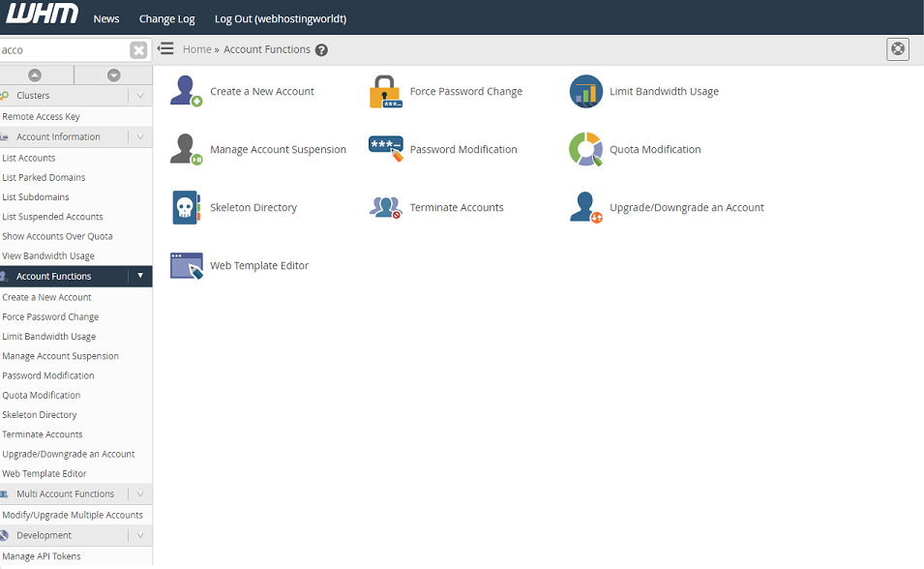This screenshot has height=569, width=924.
Task: Click the Upgrade/Downgrade an Account icon
Action: point(585,207)
